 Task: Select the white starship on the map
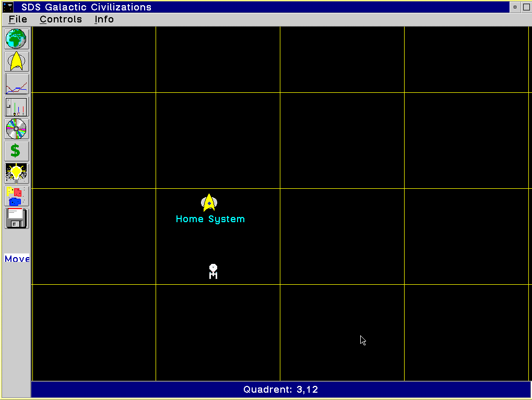[213, 272]
